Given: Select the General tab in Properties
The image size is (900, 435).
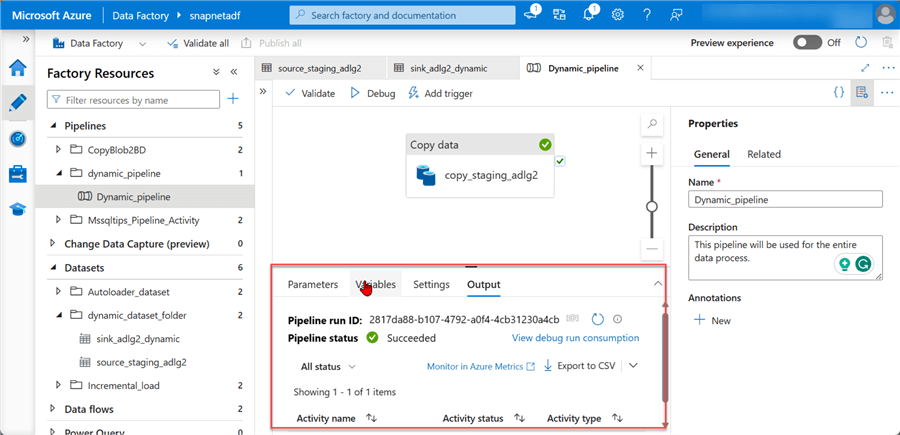Looking at the screenshot, I should (x=712, y=154).
